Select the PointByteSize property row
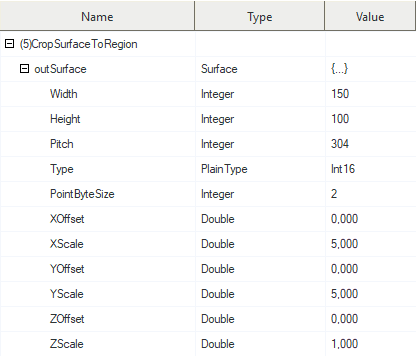 208,194
